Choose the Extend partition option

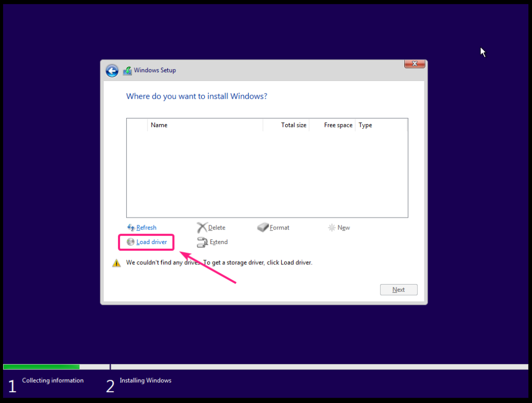pyautogui.click(x=219, y=242)
